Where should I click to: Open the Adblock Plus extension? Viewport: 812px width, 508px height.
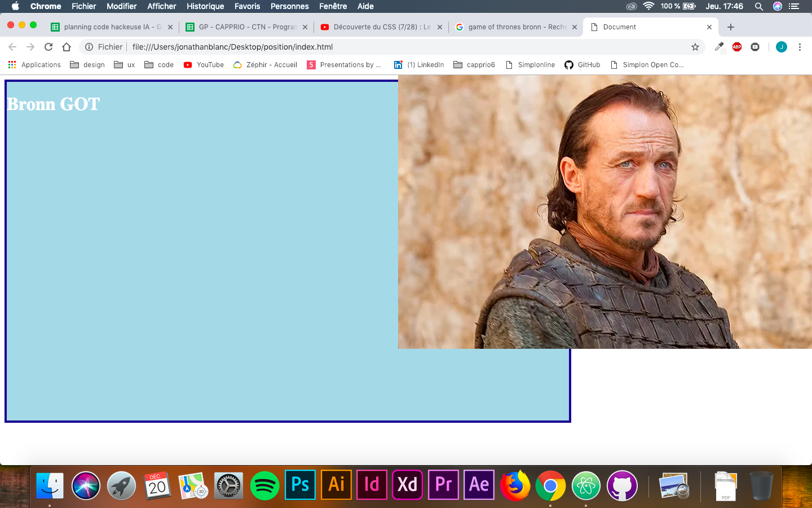[737, 47]
